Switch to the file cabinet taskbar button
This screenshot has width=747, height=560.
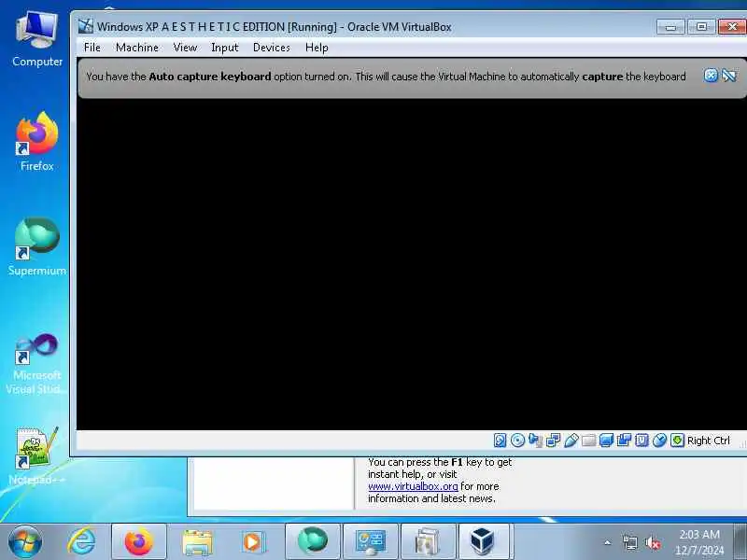tap(428, 542)
